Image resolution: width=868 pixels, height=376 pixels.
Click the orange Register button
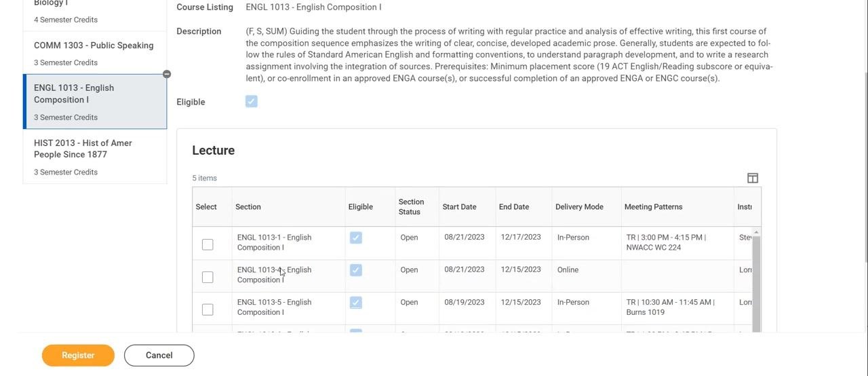tap(78, 355)
